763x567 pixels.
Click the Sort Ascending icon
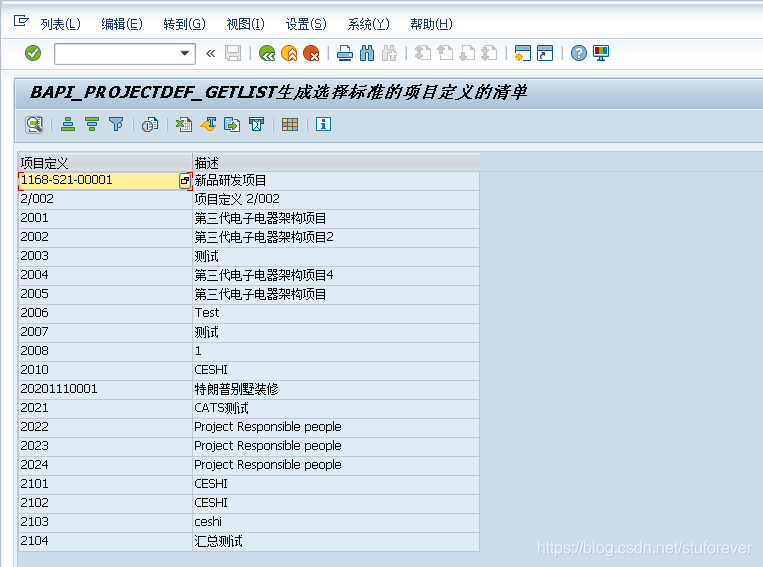pyautogui.click(x=68, y=125)
